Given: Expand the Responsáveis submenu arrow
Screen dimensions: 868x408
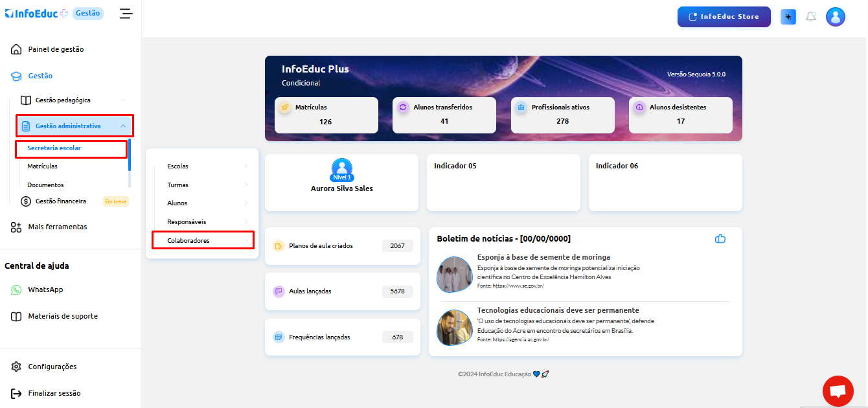Looking at the screenshot, I should coord(246,222).
